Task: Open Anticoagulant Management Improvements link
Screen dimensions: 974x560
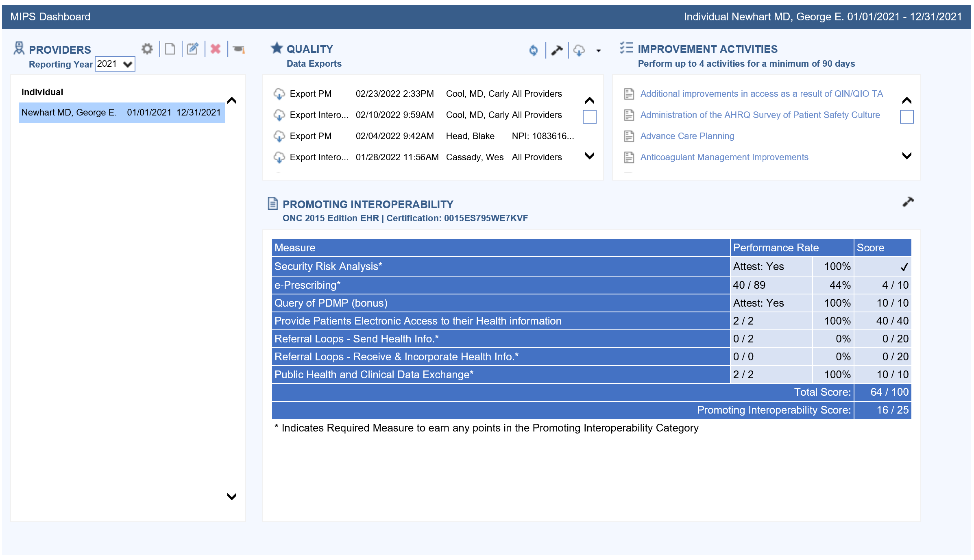Action: click(x=724, y=157)
